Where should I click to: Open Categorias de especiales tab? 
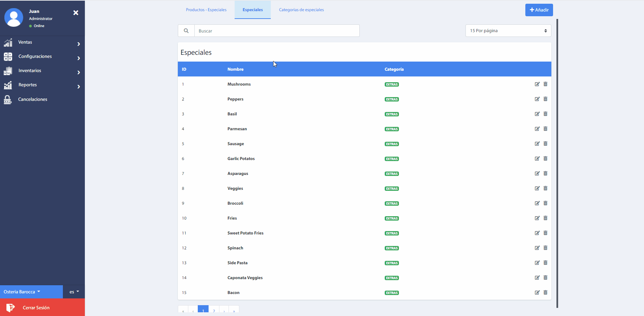pyautogui.click(x=301, y=10)
